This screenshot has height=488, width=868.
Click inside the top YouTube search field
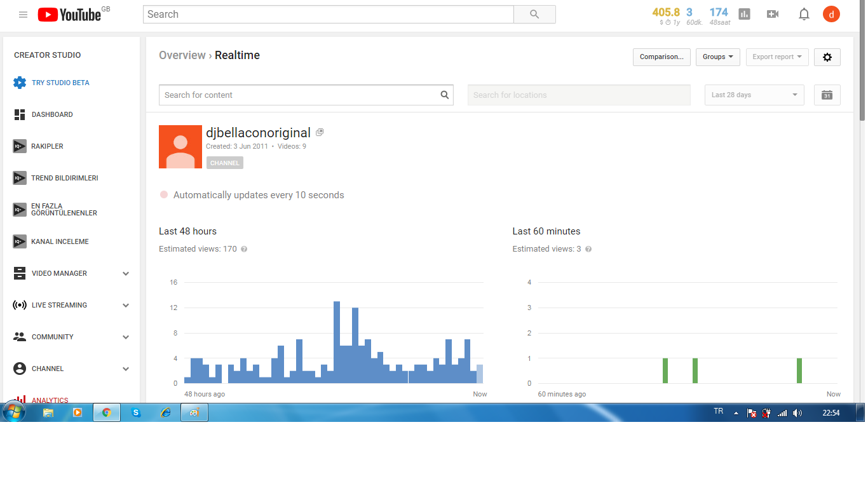point(328,14)
